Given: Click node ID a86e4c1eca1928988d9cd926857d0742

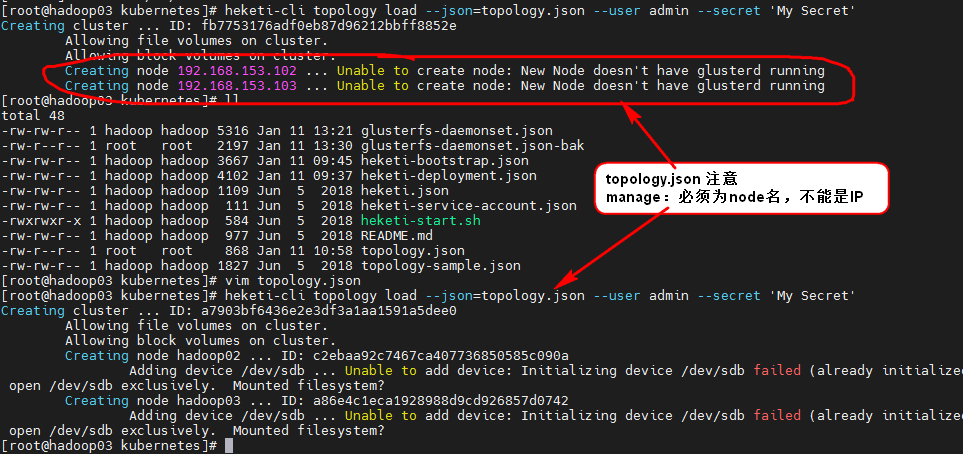Looking at the screenshot, I should (440, 401).
